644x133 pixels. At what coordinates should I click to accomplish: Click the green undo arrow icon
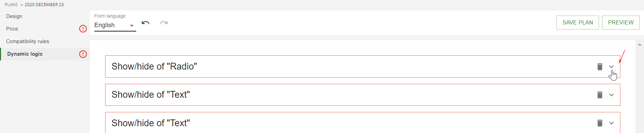point(145,23)
